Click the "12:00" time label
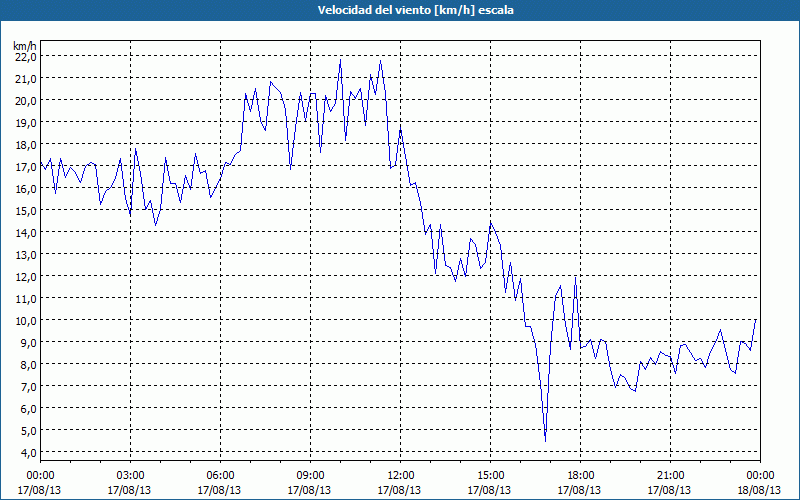Screen dimensions: 800x500 click(400, 476)
